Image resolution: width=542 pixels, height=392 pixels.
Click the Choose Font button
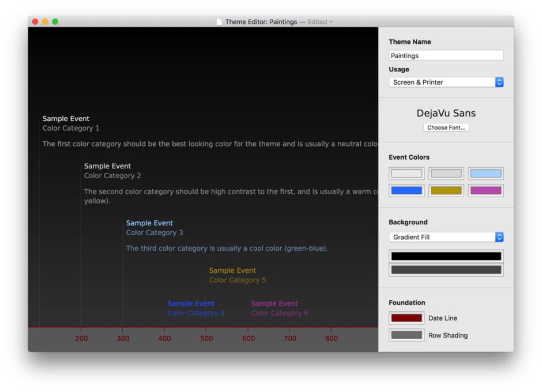(446, 128)
